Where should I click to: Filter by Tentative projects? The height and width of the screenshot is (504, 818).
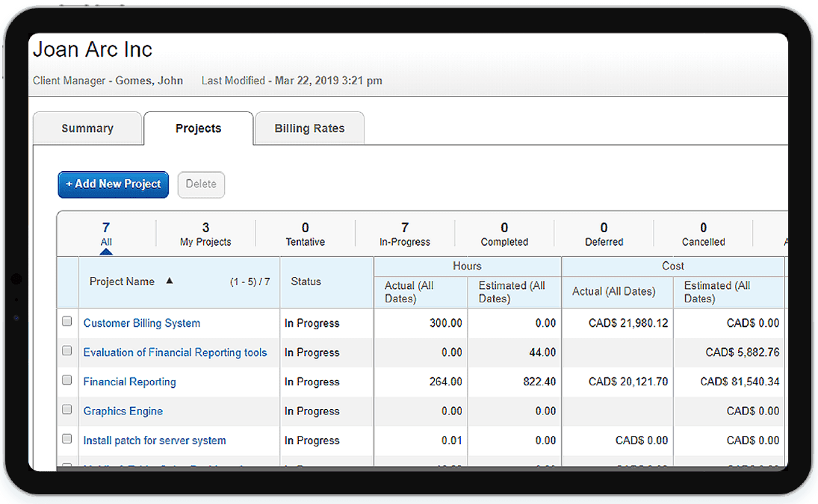click(306, 234)
